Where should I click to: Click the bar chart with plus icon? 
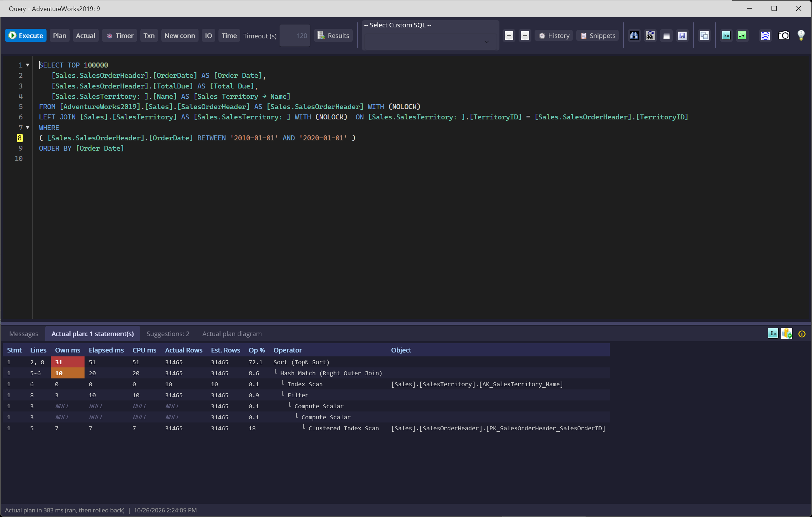(x=786, y=333)
